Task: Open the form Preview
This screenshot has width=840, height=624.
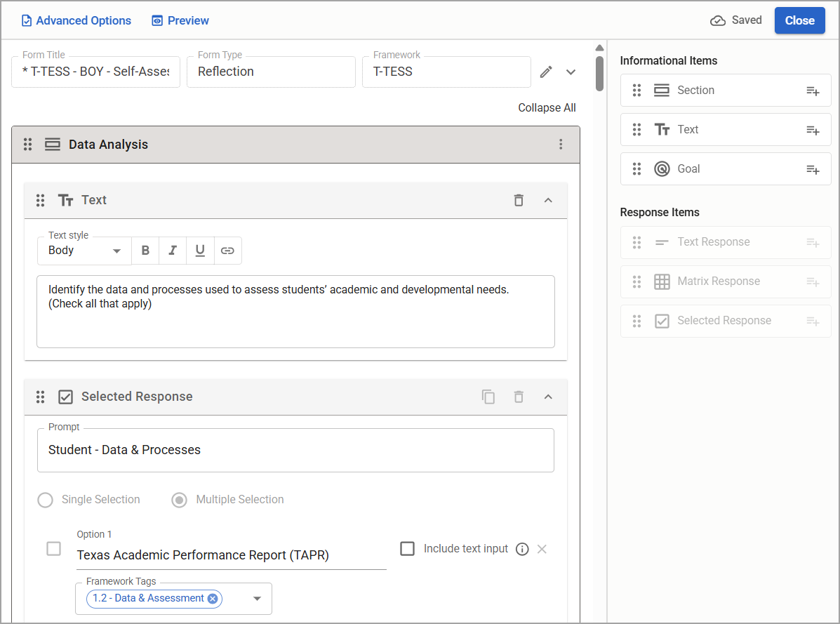Action: point(180,20)
